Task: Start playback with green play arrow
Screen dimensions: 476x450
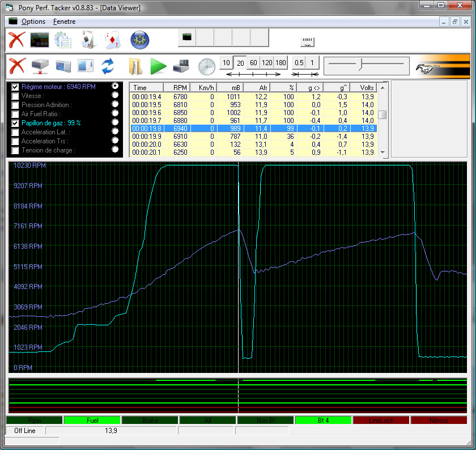Action: click(x=158, y=66)
